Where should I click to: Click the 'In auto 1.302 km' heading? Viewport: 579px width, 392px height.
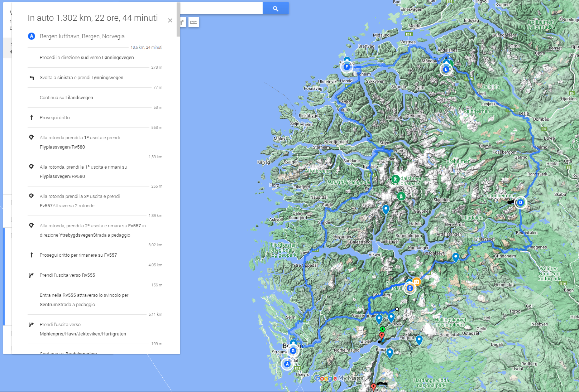pos(93,18)
